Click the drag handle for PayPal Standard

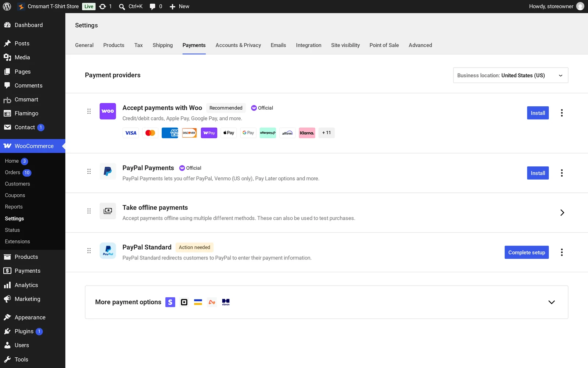[x=89, y=251]
